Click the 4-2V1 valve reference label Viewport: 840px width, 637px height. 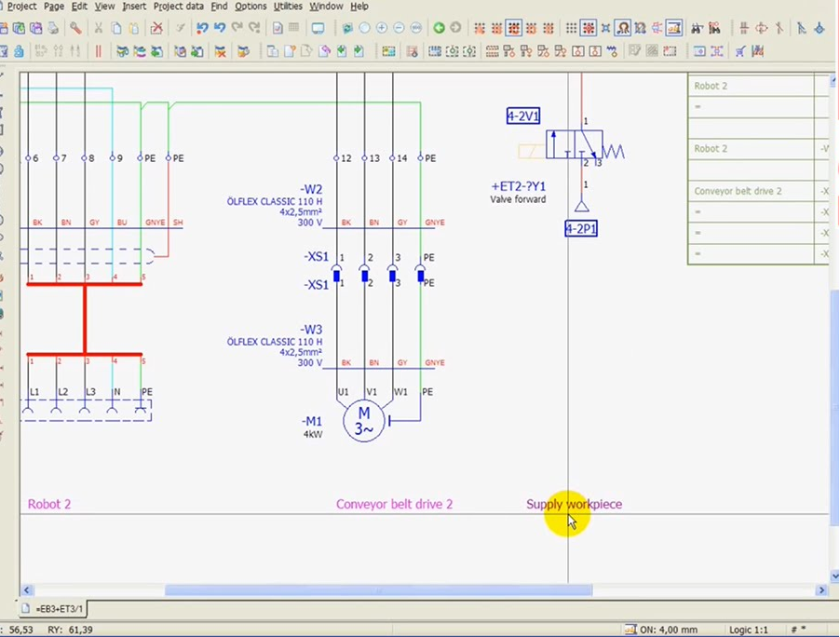523,115
